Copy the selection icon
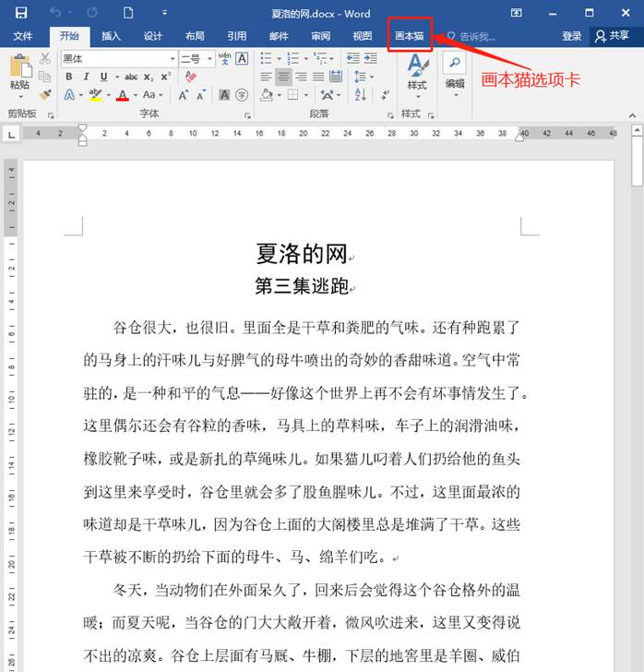 [x=44, y=77]
